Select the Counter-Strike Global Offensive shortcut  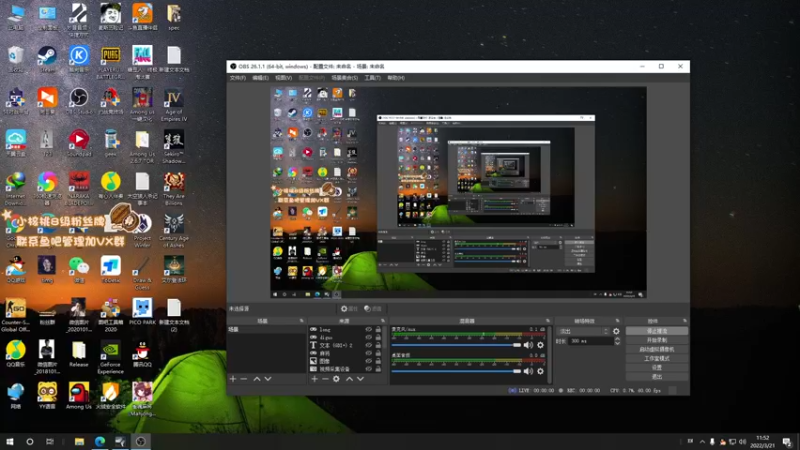pyautogui.click(x=15, y=315)
